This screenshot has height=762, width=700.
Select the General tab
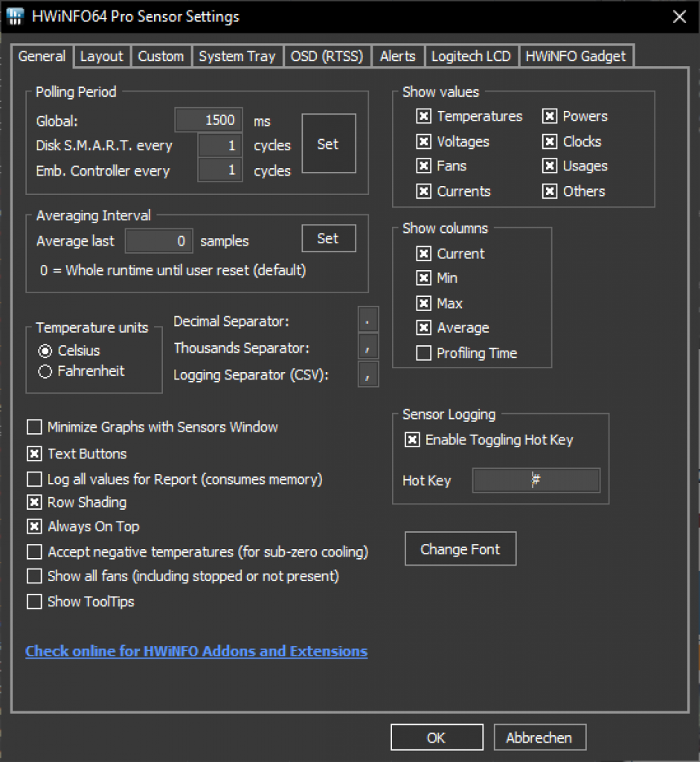tap(42, 56)
